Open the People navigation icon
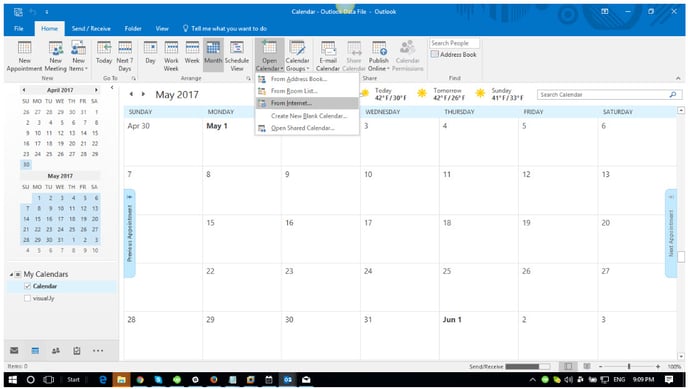The width and height of the screenshot is (688, 389). [56, 350]
